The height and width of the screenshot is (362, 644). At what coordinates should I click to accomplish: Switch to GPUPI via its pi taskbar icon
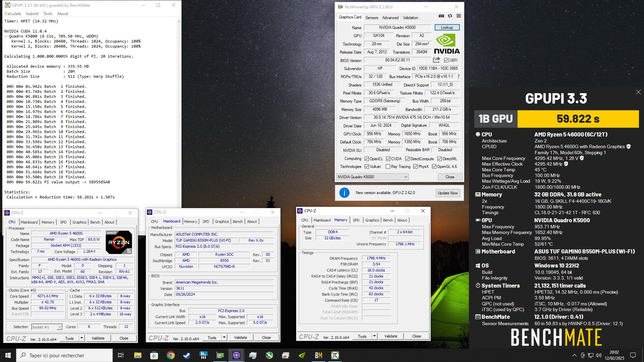[x=335, y=355]
